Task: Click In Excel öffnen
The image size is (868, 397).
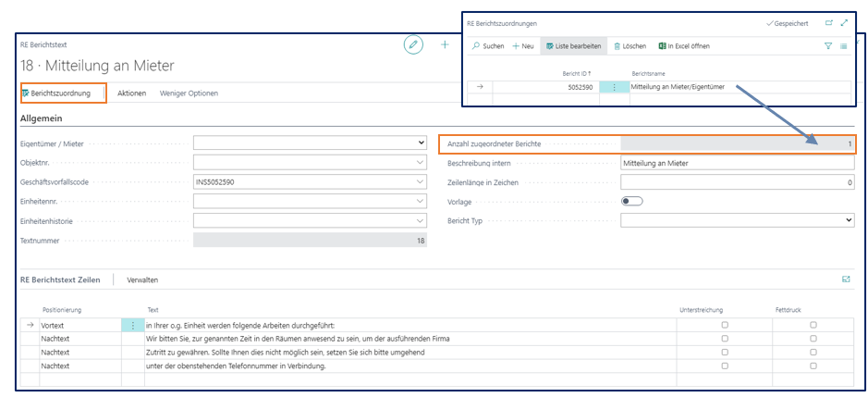Action: [683, 45]
